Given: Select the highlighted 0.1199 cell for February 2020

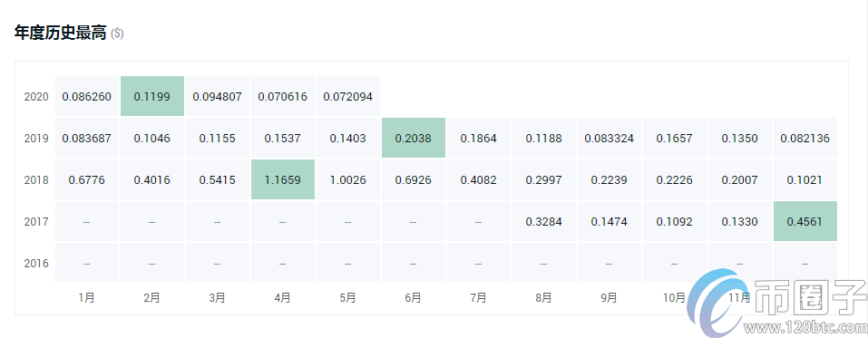Looking at the screenshot, I should tap(152, 96).
